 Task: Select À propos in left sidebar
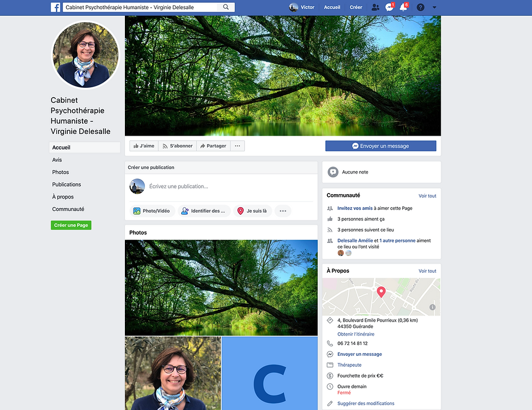click(63, 197)
